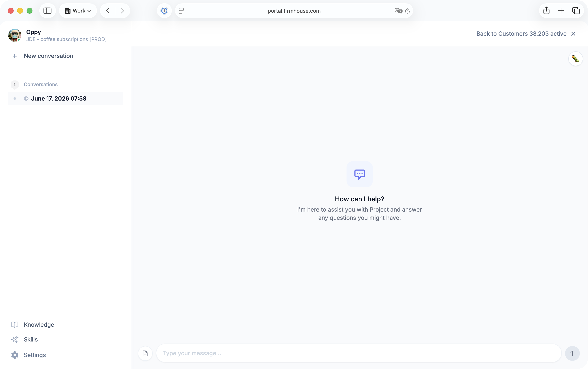
Task: Click the Settings gear icon
Action: click(x=15, y=355)
